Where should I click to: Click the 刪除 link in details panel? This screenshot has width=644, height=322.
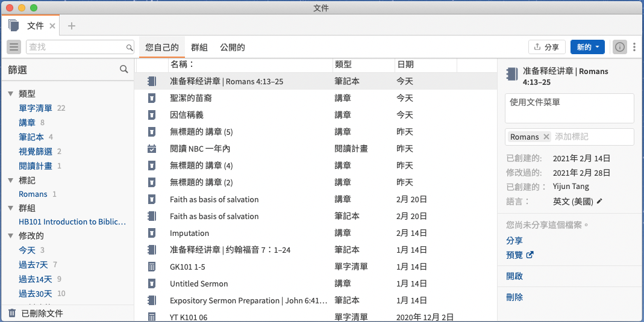(x=514, y=297)
